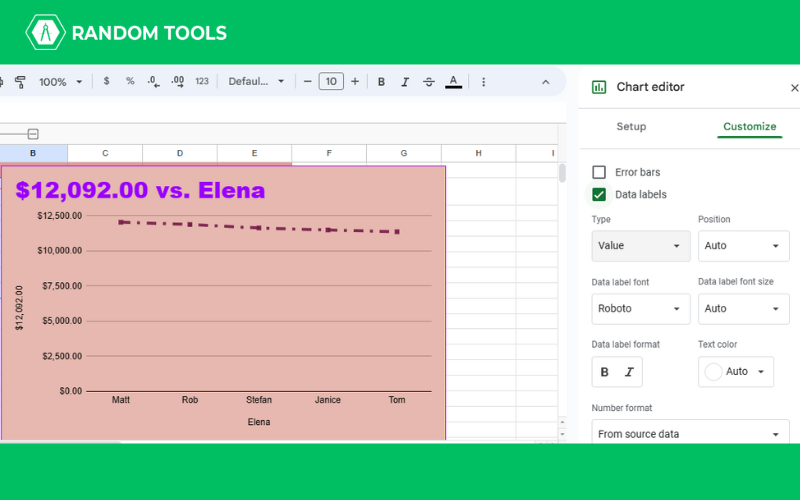Screen dimensions: 800x500
Task: Apply strikethrough formatting
Action: click(x=429, y=82)
